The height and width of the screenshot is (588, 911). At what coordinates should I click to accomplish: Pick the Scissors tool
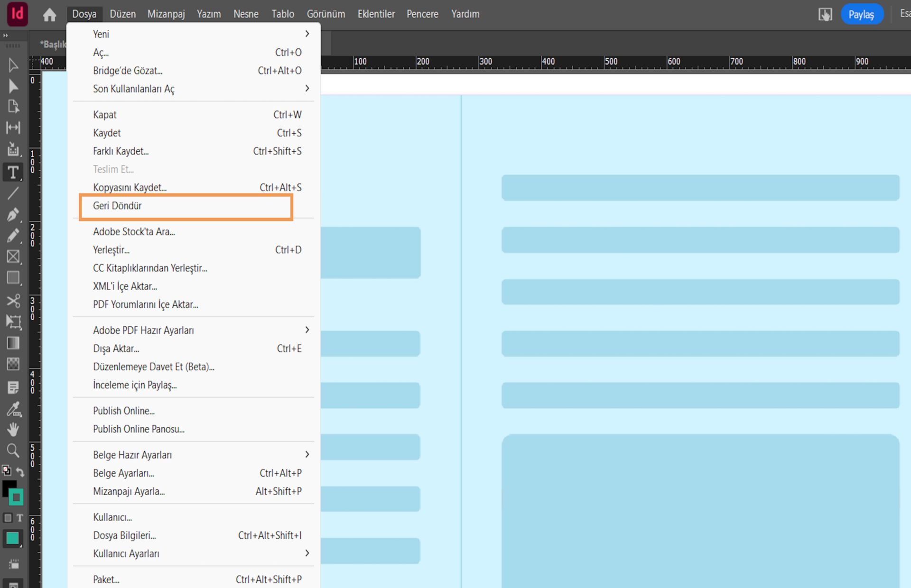pyautogui.click(x=13, y=301)
